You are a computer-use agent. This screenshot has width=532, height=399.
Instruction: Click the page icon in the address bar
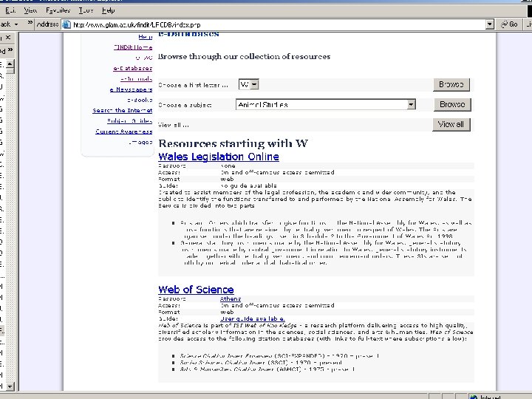tap(66, 24)
